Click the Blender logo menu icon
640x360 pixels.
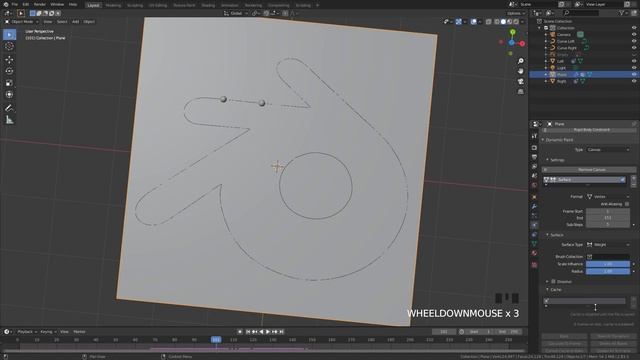[x=6, y=4]
